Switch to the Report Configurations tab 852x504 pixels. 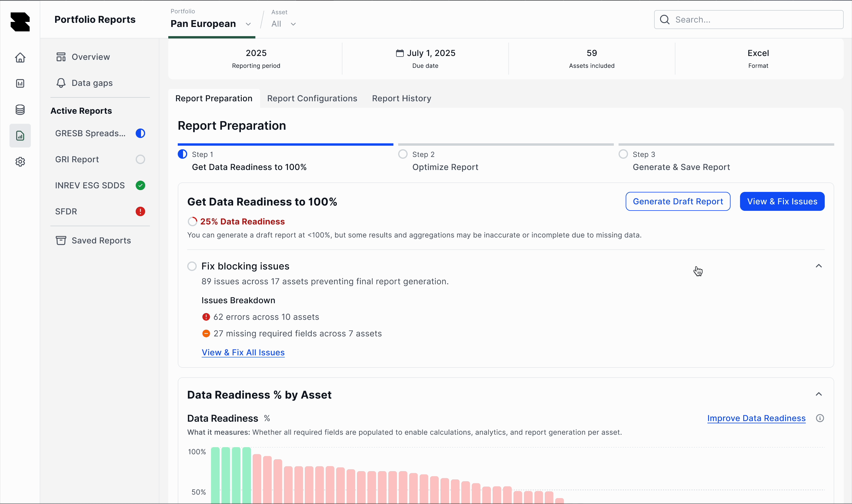(x=312, y=99)
